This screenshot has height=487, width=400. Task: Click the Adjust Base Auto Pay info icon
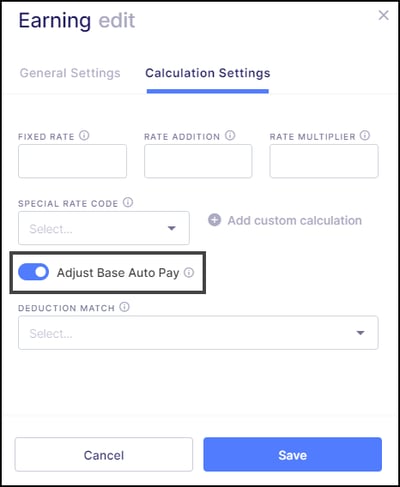coord(189,273)
